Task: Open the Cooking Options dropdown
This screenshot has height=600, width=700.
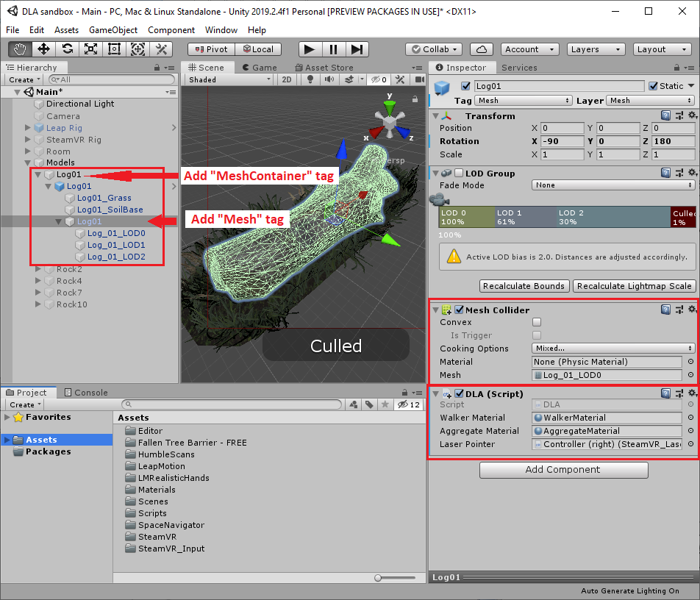Action: tap(613, 349)
